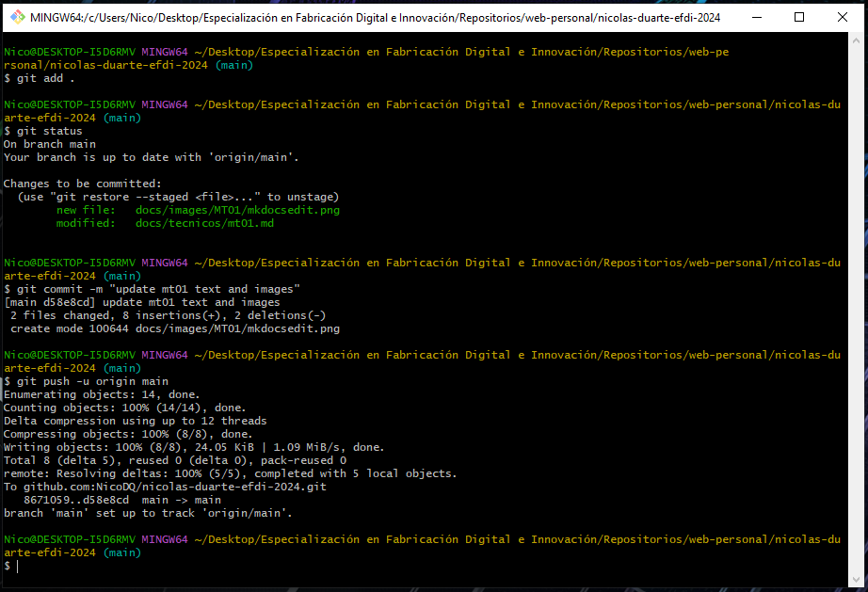Open the Git Bash icon system menu
868x592 pixels.
pos(17,17)
